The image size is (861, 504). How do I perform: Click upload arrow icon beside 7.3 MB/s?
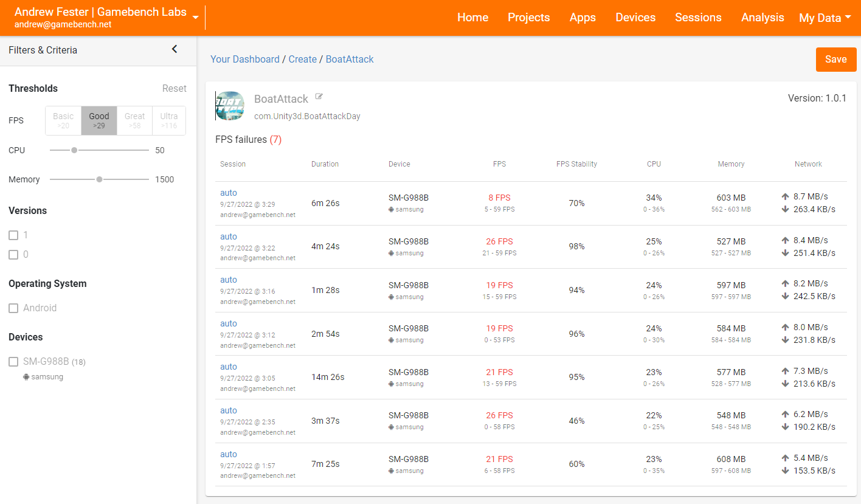[786, 371]
